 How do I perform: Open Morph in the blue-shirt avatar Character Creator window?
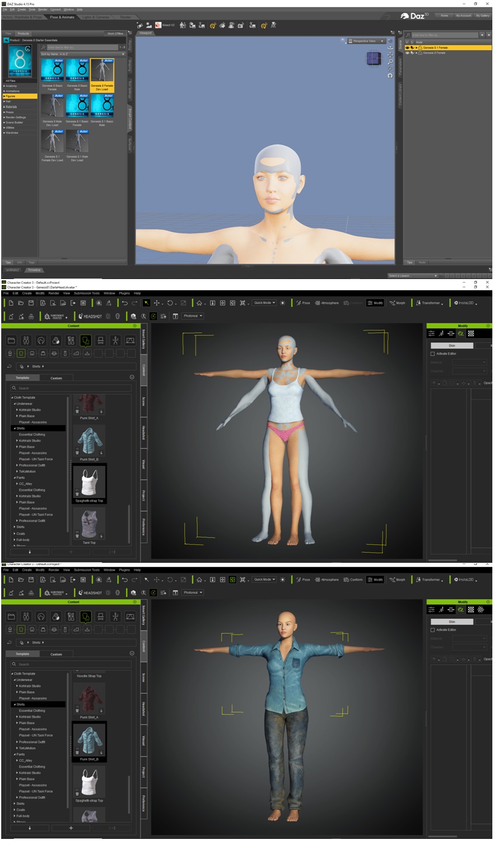397,580
